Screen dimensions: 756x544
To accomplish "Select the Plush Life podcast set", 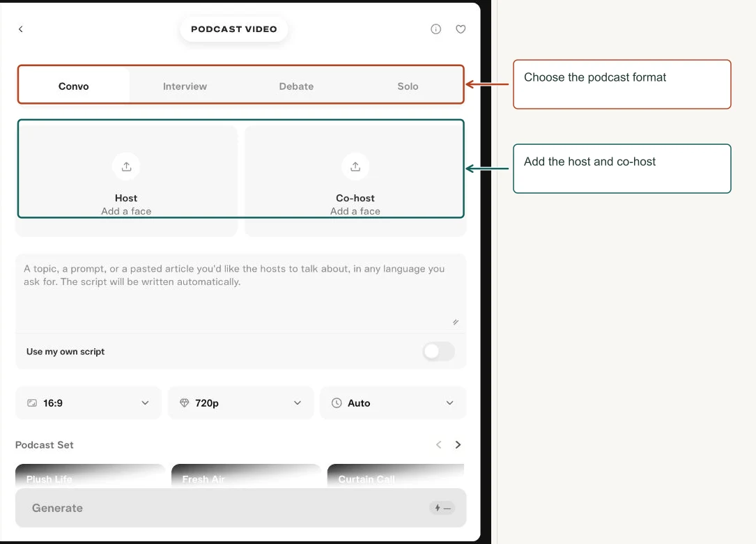I will pos(90,476).
